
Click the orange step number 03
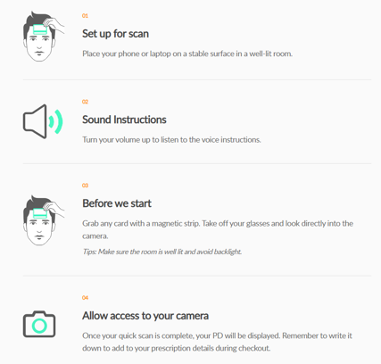coord(85,185)
